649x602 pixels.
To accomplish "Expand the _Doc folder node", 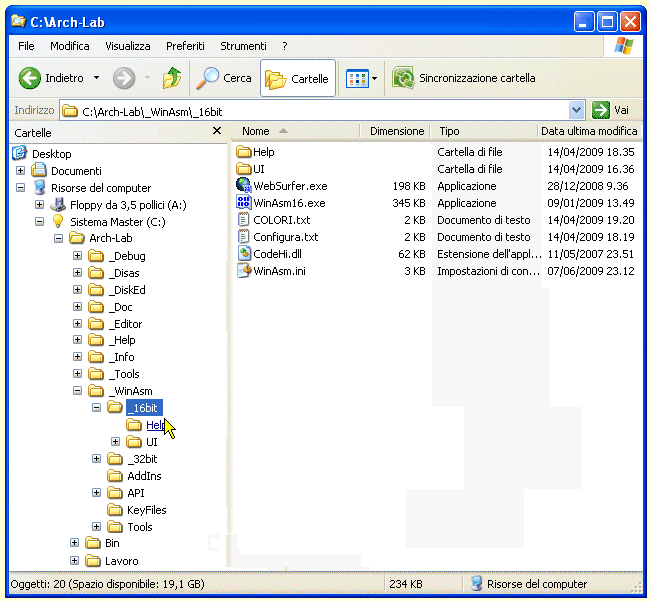I will 77,306.
